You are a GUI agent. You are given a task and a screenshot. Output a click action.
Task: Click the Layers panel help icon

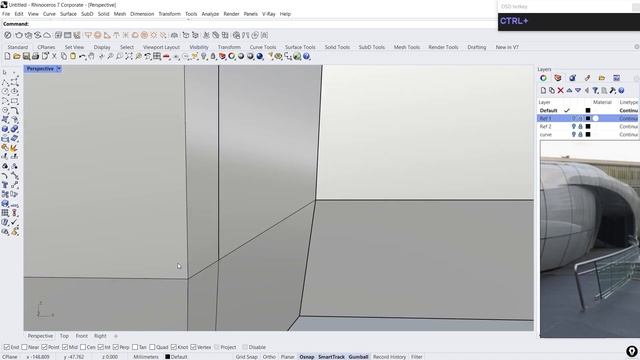coord(621,90)
